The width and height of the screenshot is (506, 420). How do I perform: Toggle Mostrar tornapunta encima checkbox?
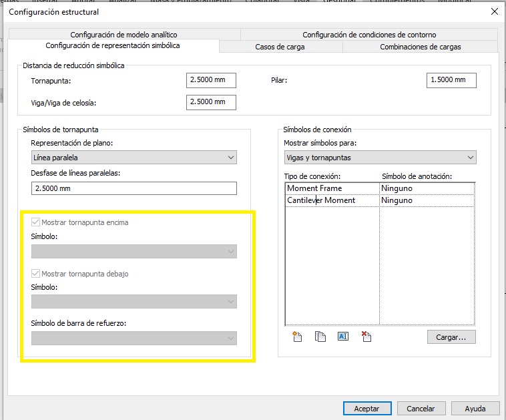[x=36, y=222]
